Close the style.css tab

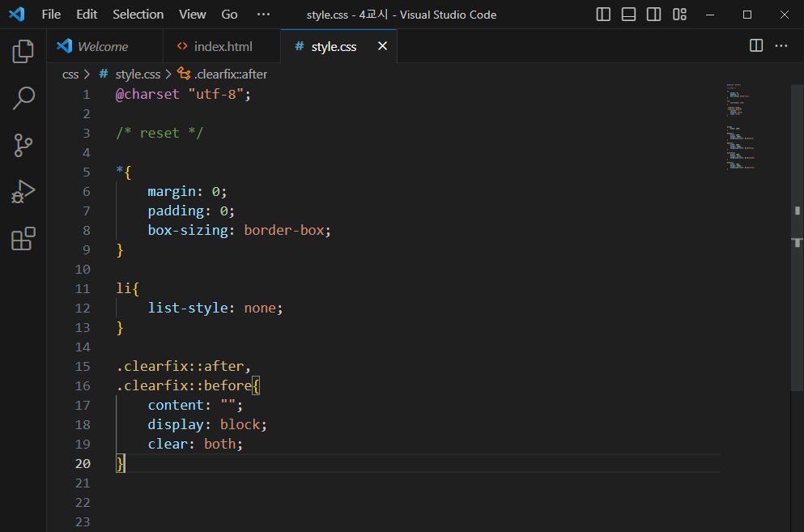tap(382, 46)
